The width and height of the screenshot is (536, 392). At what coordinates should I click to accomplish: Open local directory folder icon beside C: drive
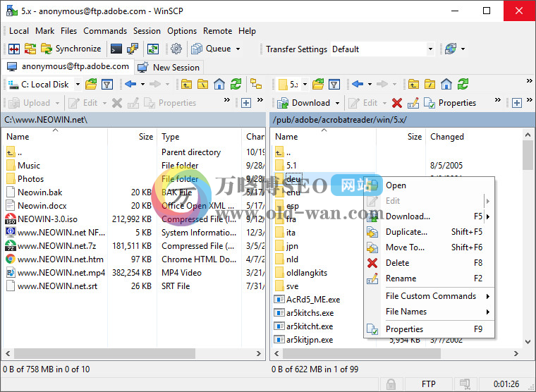(x=91, y=84)
